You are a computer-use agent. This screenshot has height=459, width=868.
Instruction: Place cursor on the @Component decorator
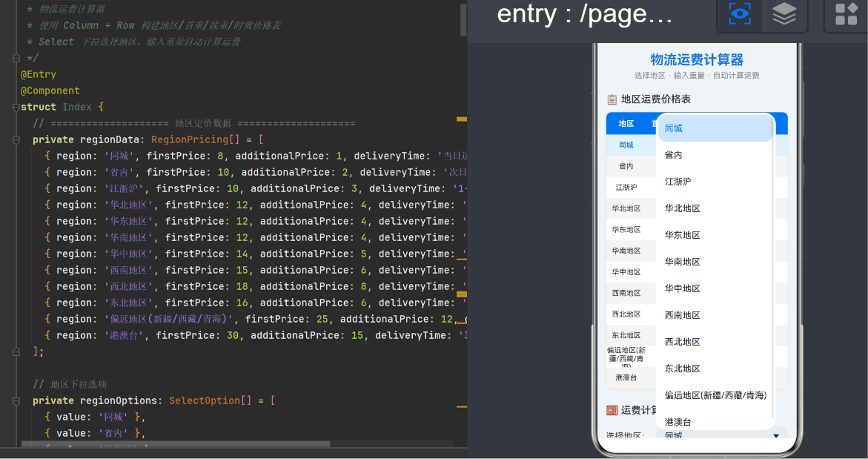[50, 90]
